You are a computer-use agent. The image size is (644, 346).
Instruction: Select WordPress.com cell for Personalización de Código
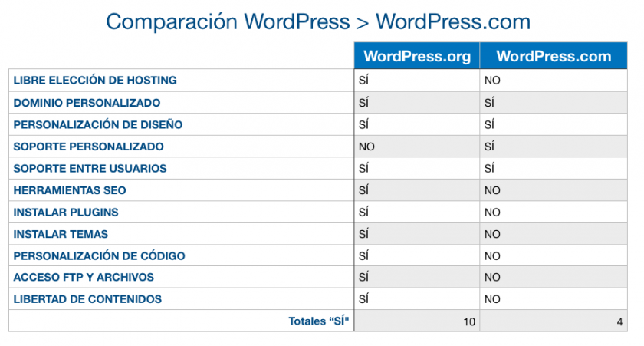pyautogui.click(x=554, y=255)
